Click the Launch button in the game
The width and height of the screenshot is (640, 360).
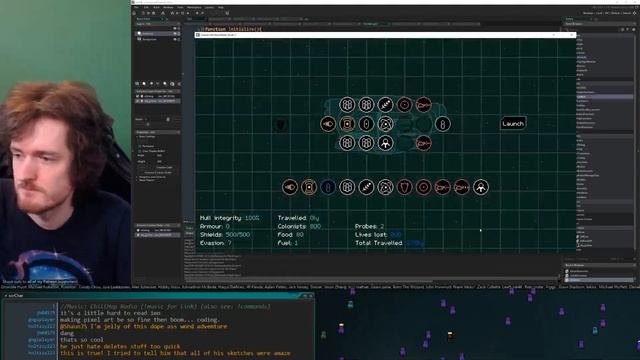click(x=513, y=123)
